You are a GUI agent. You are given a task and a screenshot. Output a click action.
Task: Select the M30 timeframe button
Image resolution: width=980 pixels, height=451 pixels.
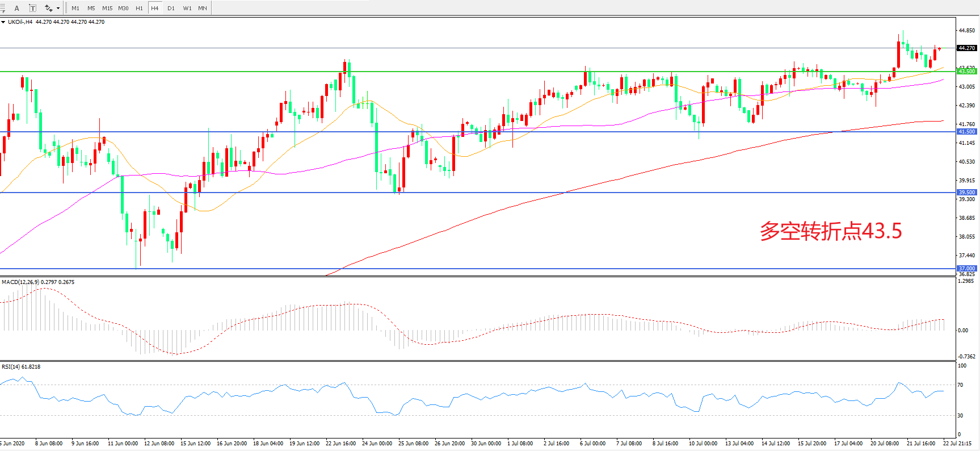pyautogui.click(x=123, y=8)
